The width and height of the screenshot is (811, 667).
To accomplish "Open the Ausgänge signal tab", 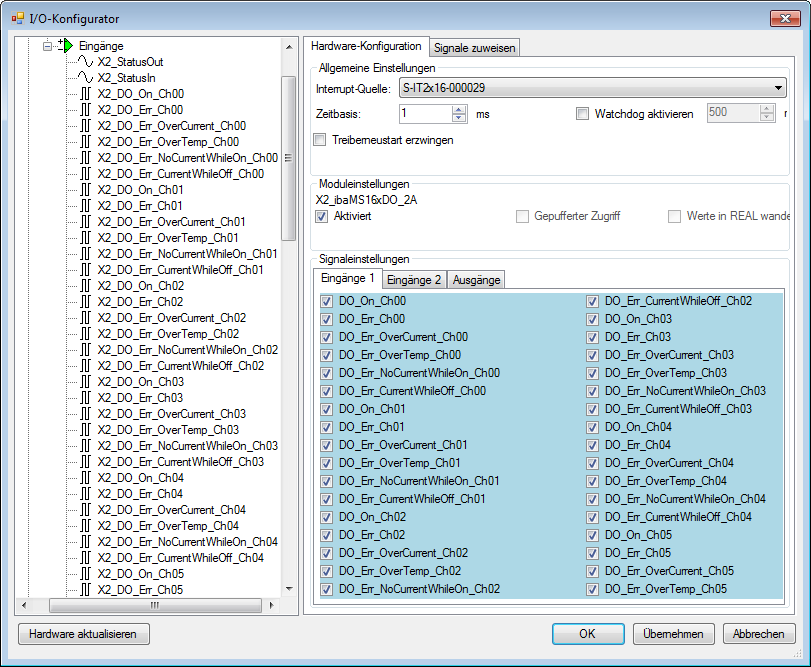I will tap(476, 280).
